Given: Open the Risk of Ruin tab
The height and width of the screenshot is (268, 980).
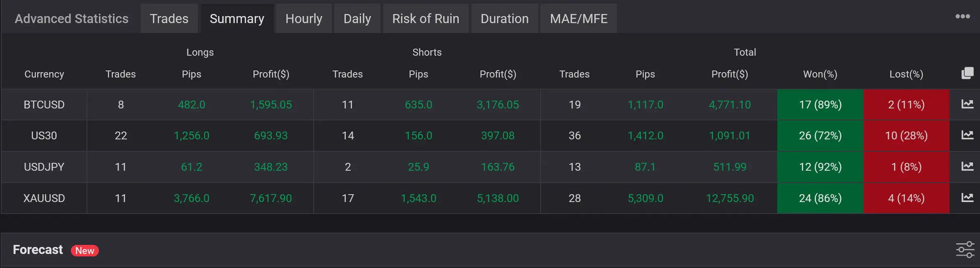Looking at the screenshot, I should tap(426, 19).
